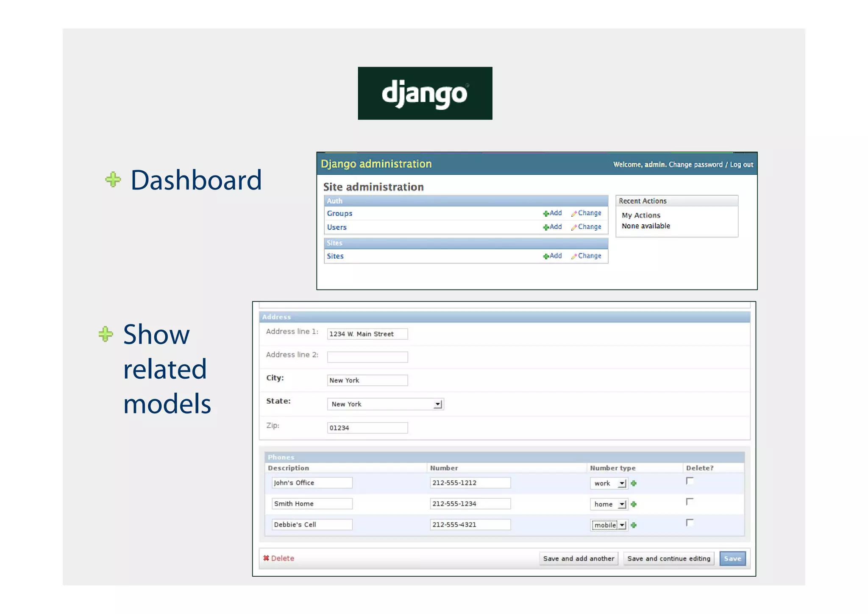Click the pencil icon in the Groups row
Screen dimensions: 868x614
(574, 214)
